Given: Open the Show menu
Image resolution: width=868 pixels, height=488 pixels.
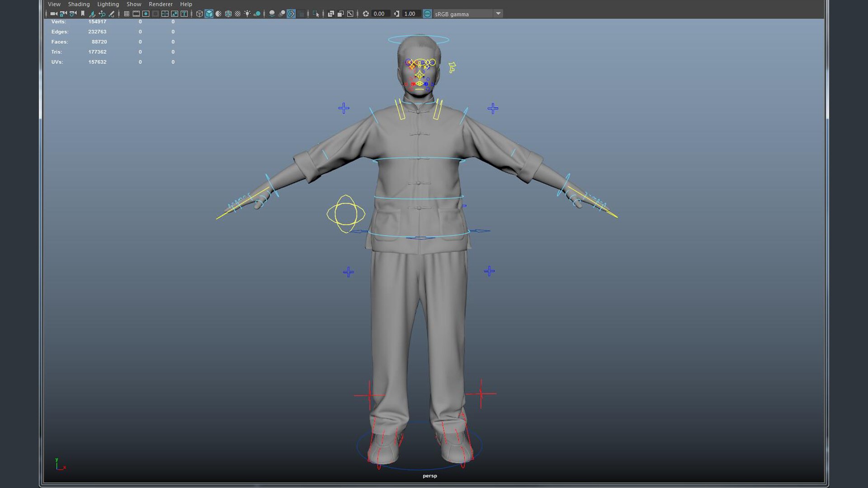Looking at the screenshot, I should click(x=134, y=4).
